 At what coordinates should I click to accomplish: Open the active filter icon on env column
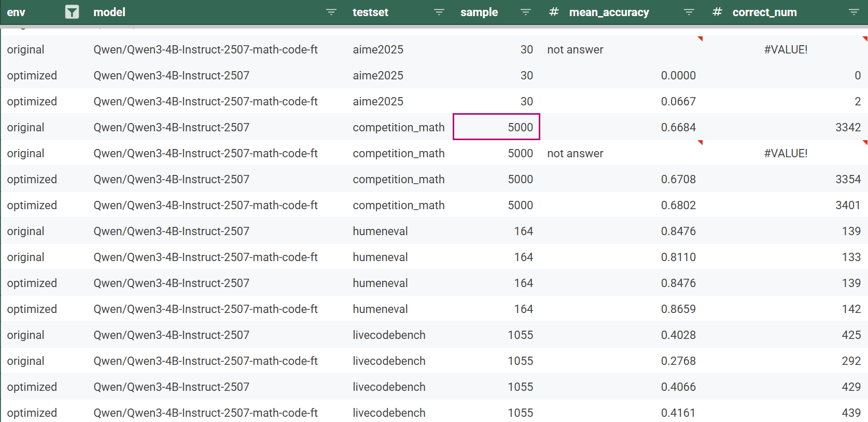click(x=72, y=12)
